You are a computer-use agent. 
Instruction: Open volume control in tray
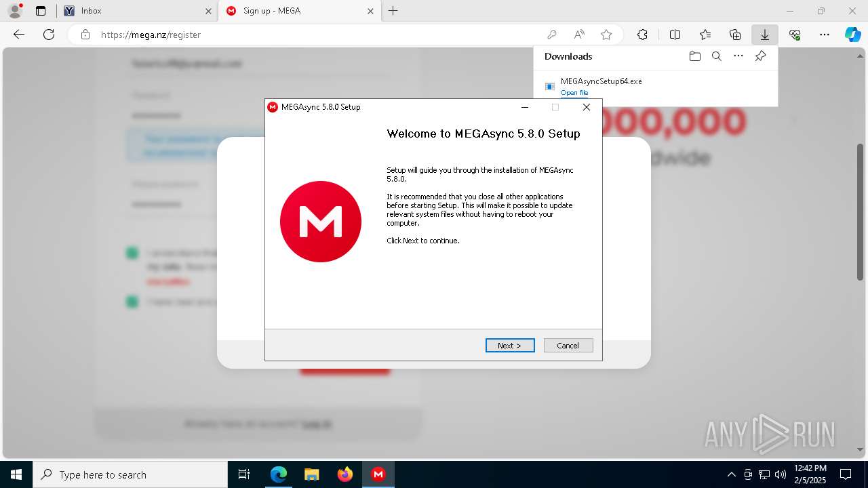pos(781,474)
